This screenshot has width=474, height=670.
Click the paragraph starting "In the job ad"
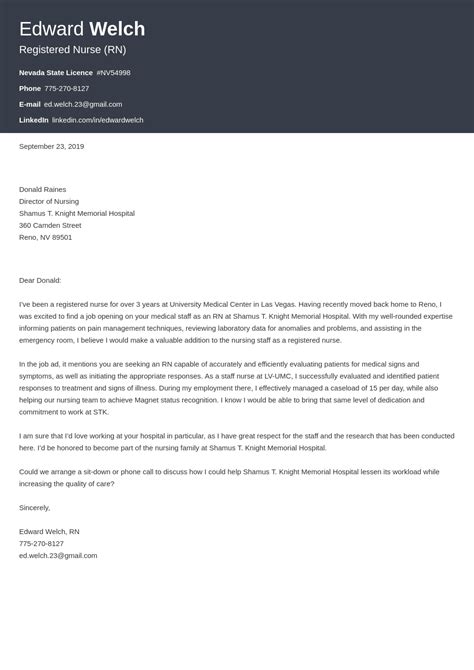point(231,388)
